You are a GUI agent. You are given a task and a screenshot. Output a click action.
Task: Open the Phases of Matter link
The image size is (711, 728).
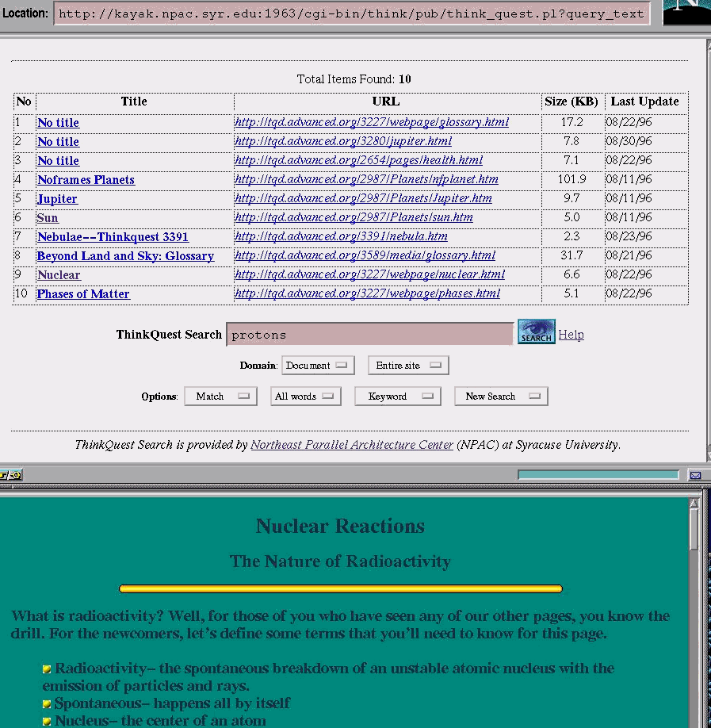(83, 294)
